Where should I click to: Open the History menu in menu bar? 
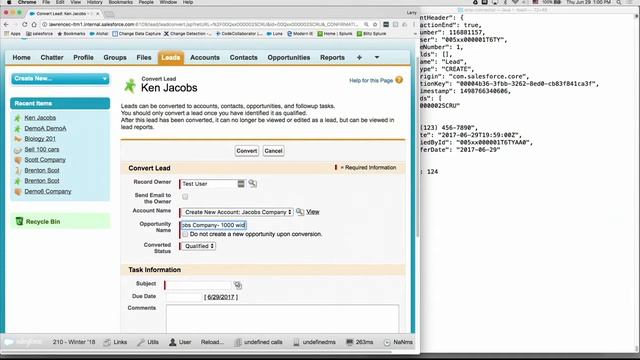coord(94,2)
